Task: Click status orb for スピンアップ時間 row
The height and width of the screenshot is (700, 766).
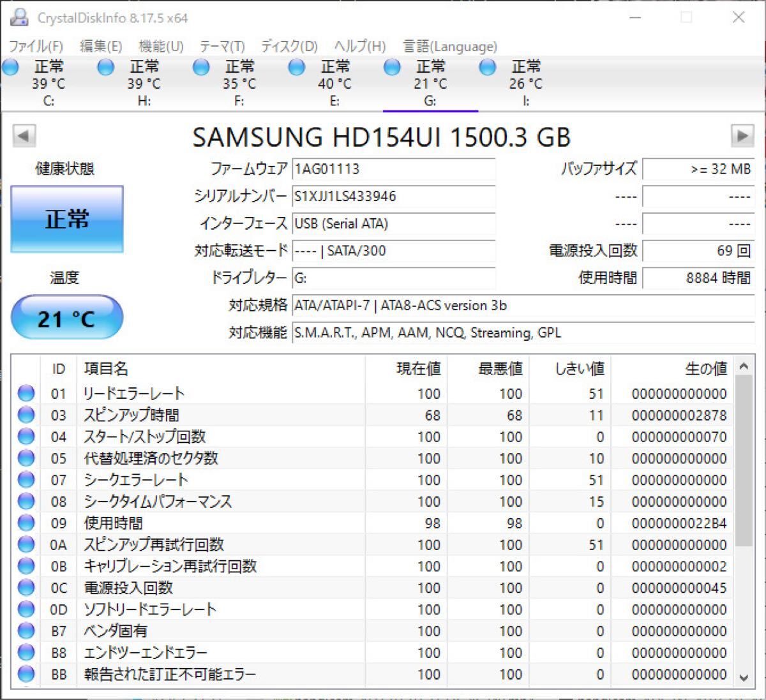Action: click(x=26, y=415)
